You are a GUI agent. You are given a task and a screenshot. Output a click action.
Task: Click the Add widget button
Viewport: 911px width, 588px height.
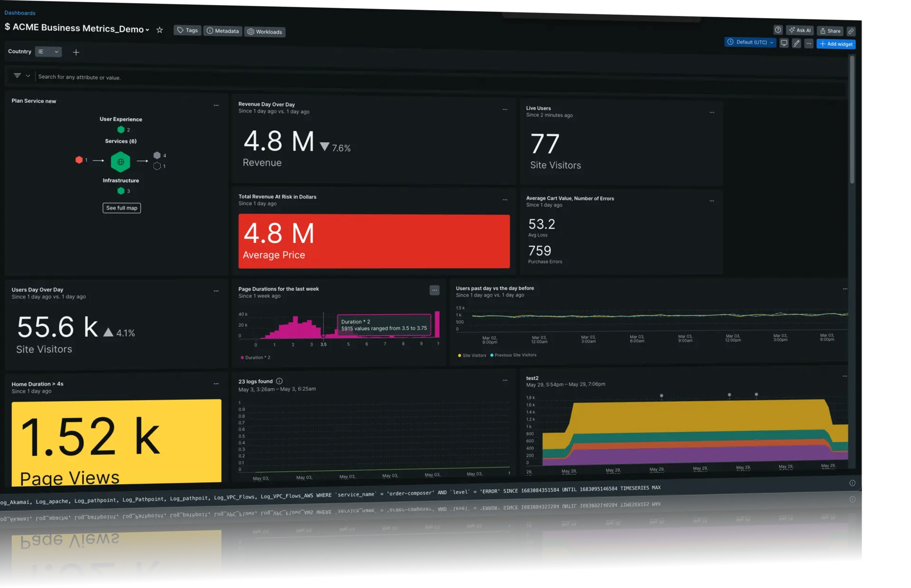click(837, 44)
